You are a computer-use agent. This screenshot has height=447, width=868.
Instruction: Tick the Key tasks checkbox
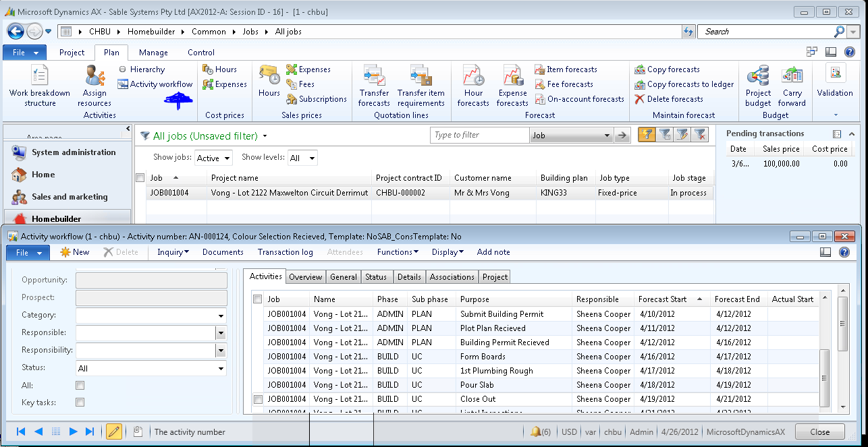80,403
